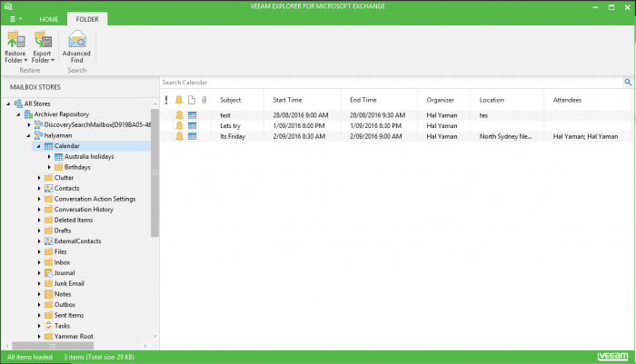Click the Tasks folder icon
Viewport: 636px width, 364px height.
coord(49,326)
